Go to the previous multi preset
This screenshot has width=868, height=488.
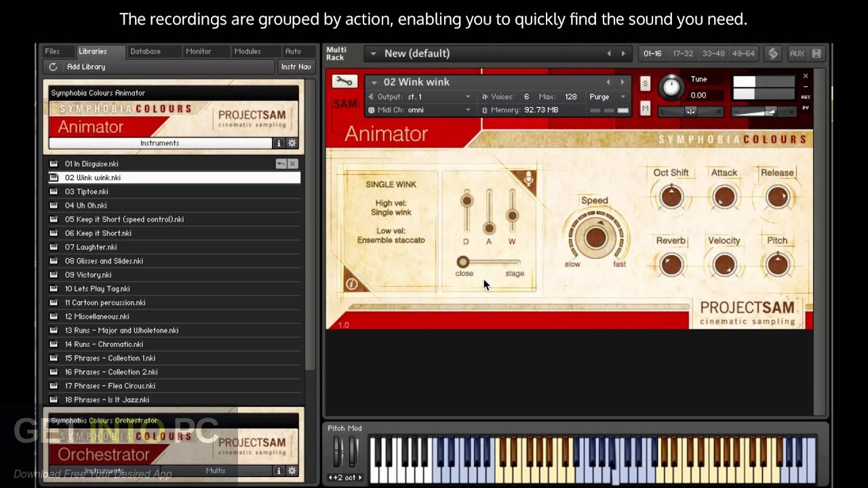[x=608, y=54]
